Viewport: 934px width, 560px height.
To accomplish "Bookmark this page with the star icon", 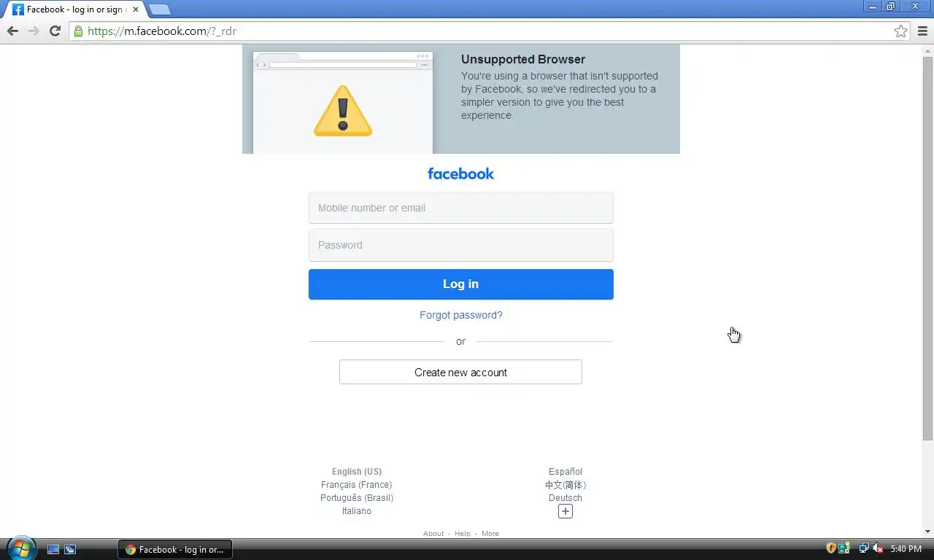I will point(901,31).
